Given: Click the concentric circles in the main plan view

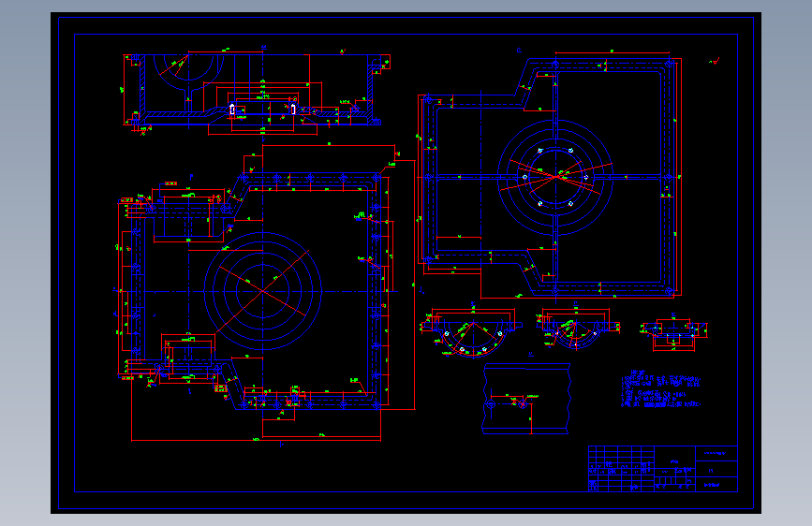Looking at the screenshot, I should (262, 291).
